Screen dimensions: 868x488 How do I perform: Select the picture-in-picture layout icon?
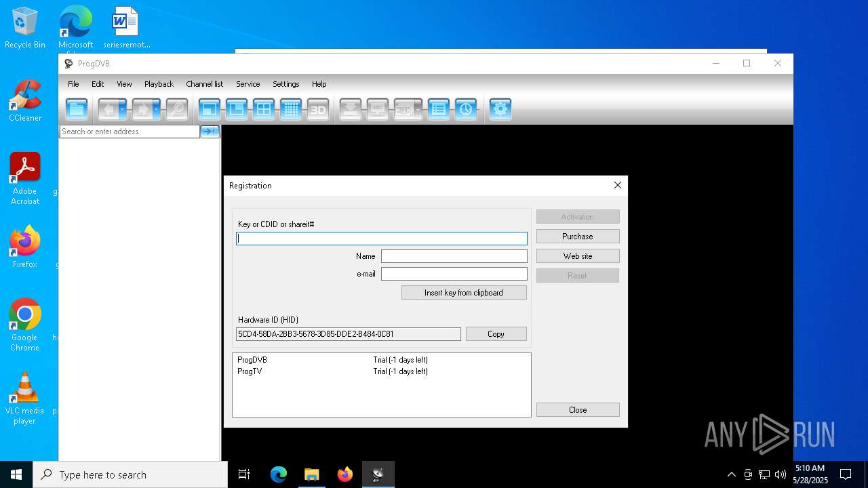click(x=237, y=109)
